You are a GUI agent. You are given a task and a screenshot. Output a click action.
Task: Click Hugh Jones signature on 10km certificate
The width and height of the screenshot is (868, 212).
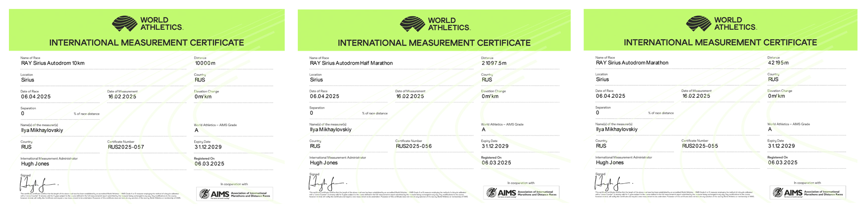pyautogui.click(x=38, y=185)
